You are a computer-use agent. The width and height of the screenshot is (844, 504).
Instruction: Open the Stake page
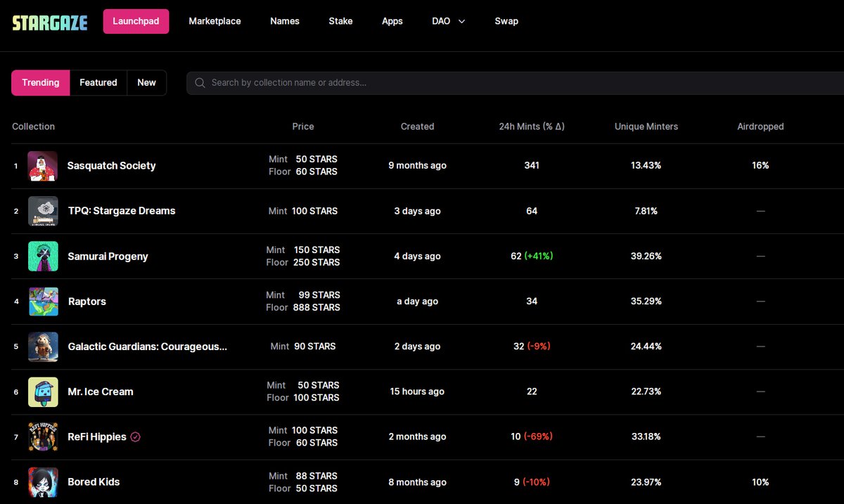point(340,21)
